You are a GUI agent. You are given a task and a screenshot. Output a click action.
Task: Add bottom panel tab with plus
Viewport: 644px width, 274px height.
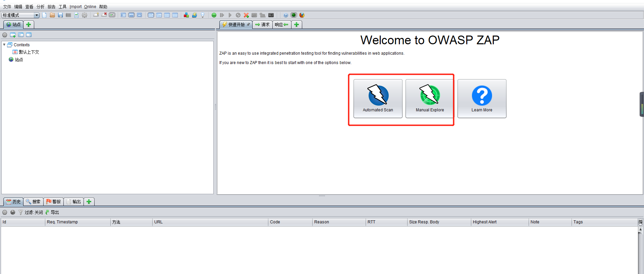[89, 202]
